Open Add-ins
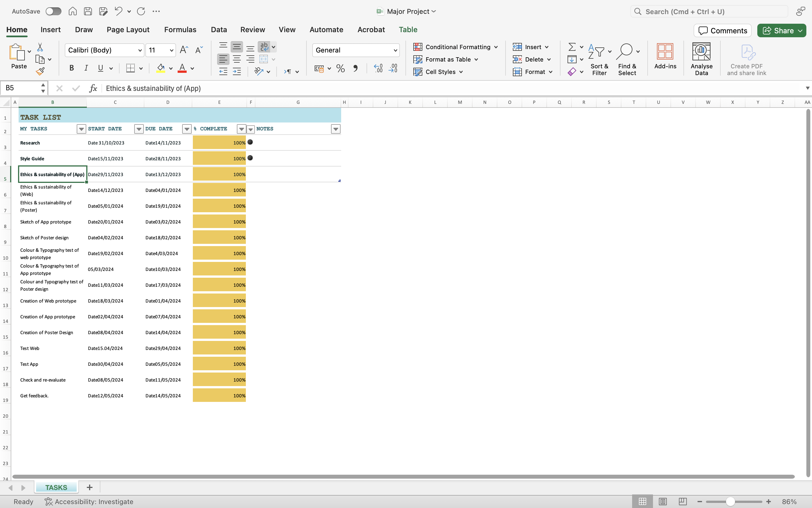Viewport: 812px width, 508px height. coord(665,56)
